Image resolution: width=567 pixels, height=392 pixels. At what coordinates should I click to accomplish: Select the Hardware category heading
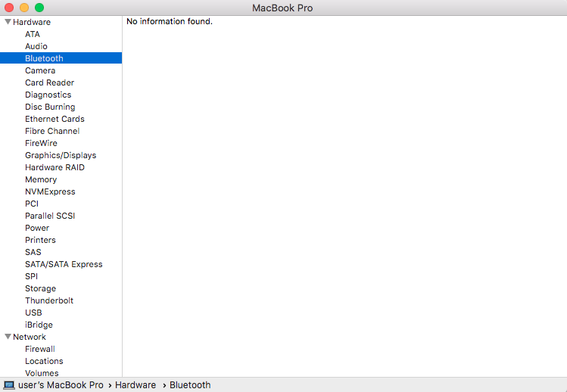[32, 22]
